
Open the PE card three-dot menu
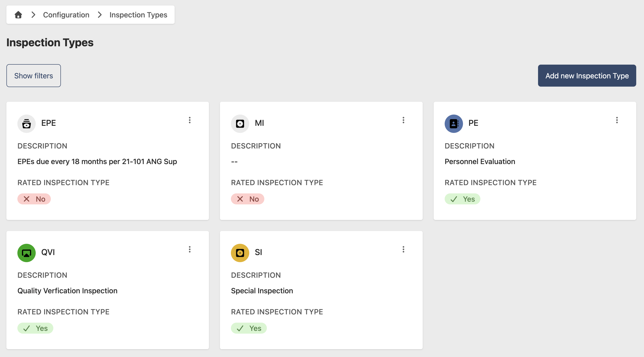(x=617, y=120)
